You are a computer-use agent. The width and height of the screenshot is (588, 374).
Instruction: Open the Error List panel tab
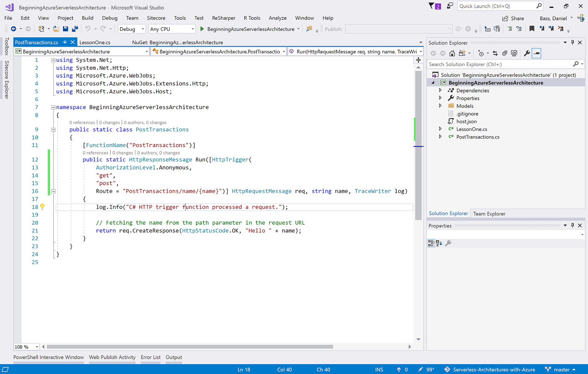pos(150,357)
